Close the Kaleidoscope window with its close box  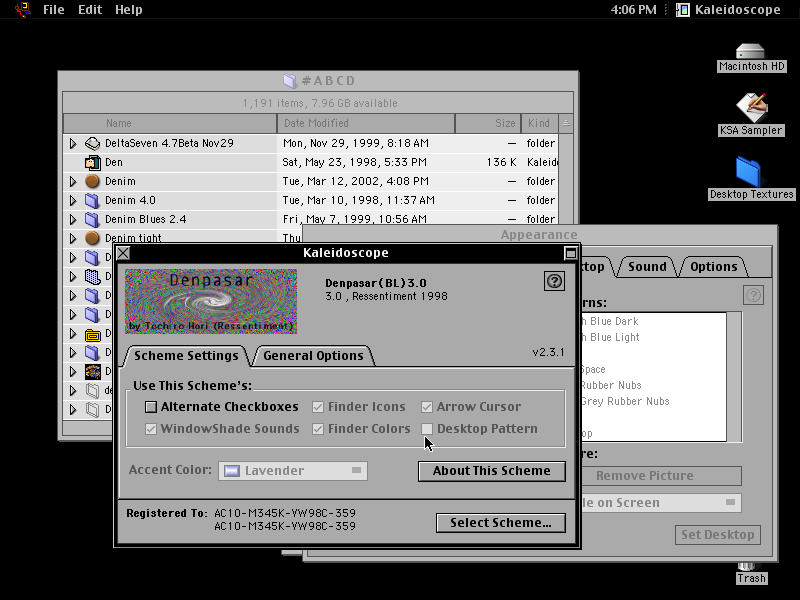tap(123, 253)
